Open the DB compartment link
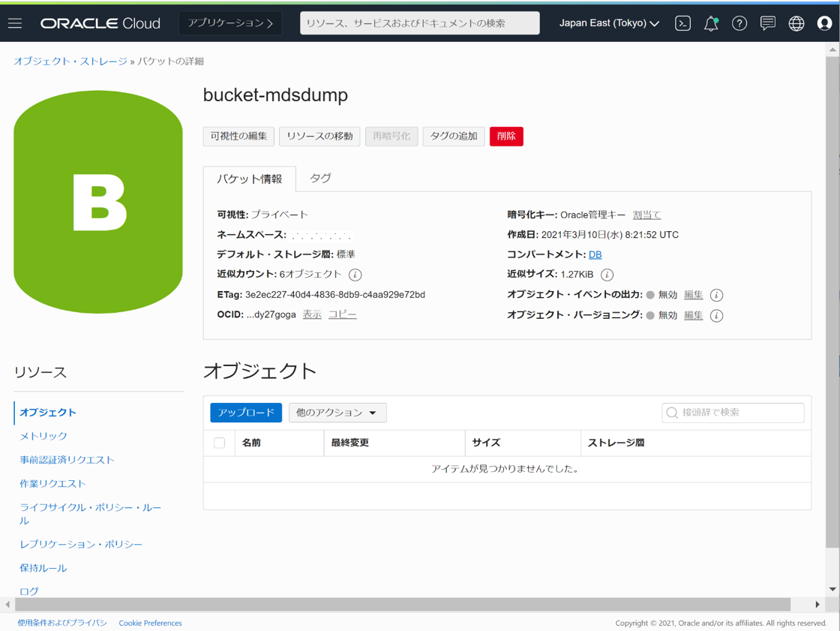 (x=595, y=254)
